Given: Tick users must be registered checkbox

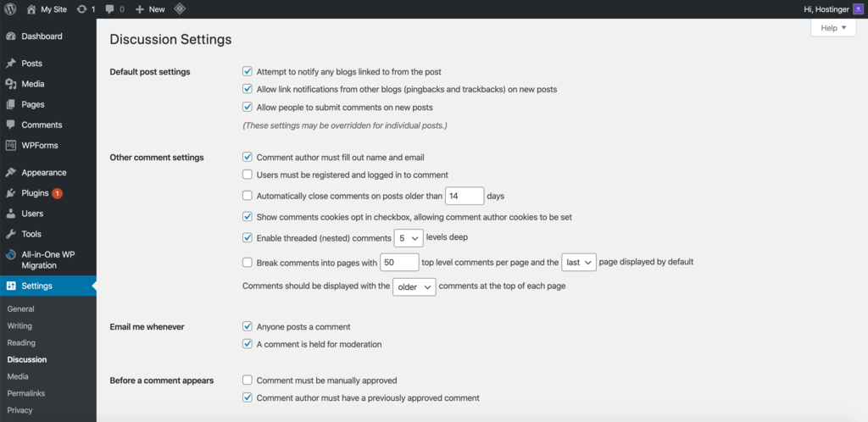Looking at the screenshot, I should [x=248, y=175].
